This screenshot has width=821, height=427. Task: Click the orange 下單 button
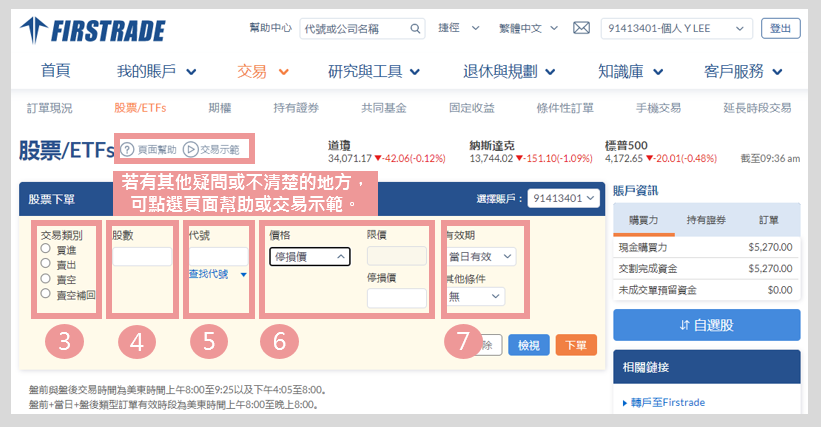(576, 345)
